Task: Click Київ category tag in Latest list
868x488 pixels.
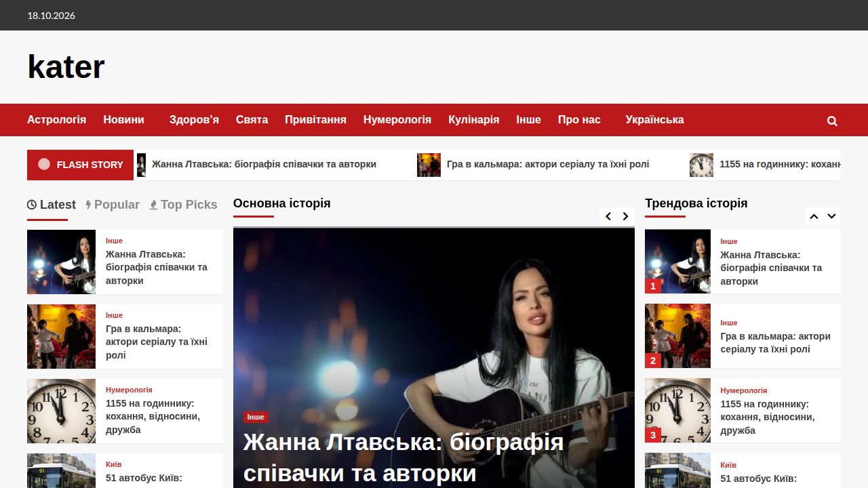Action: 113,464
